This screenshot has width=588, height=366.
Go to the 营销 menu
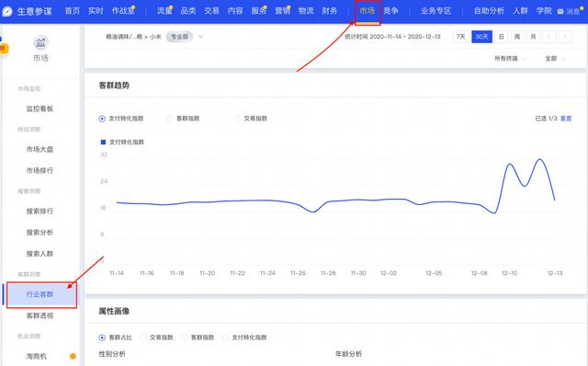pos(282,11)
